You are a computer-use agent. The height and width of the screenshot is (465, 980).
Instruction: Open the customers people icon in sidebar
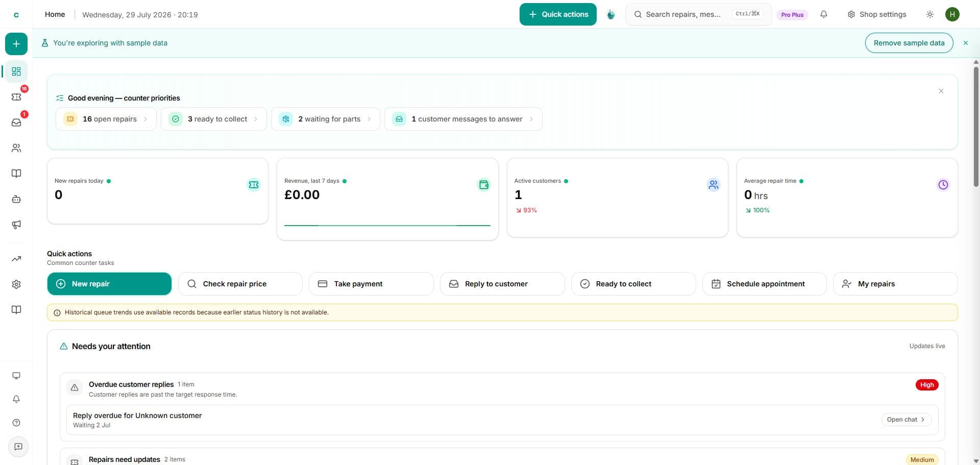click(x=16, y=148)
